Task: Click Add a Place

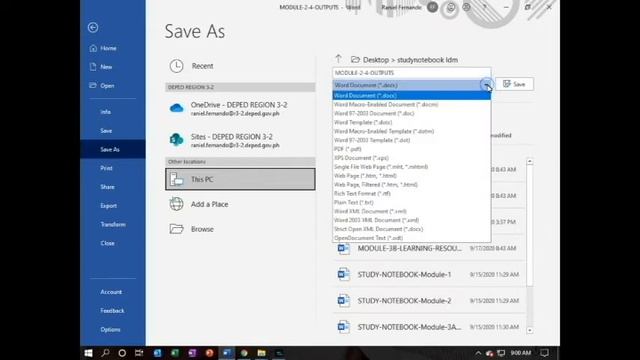Action: click(240, 204)
